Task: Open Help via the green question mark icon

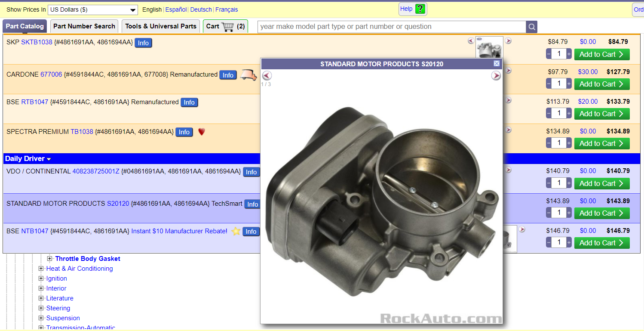Action: coord(420,9)
